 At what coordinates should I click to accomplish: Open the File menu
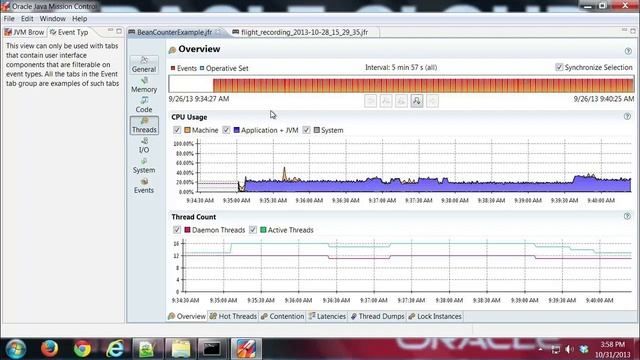(9, 19)
